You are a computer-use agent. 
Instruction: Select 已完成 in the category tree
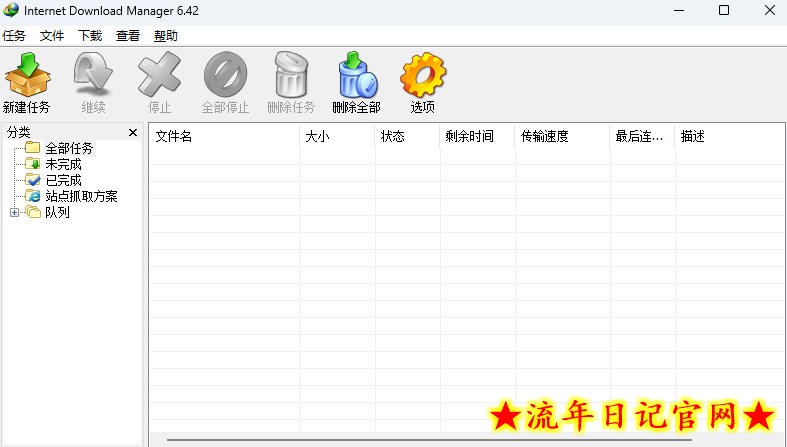(63, 180)
